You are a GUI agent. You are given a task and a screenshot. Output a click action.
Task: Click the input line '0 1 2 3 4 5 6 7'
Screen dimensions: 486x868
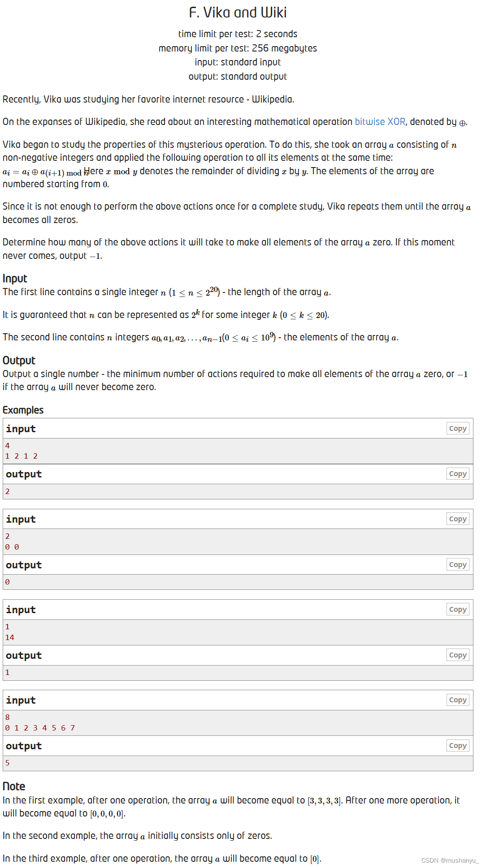click(39, 727)
